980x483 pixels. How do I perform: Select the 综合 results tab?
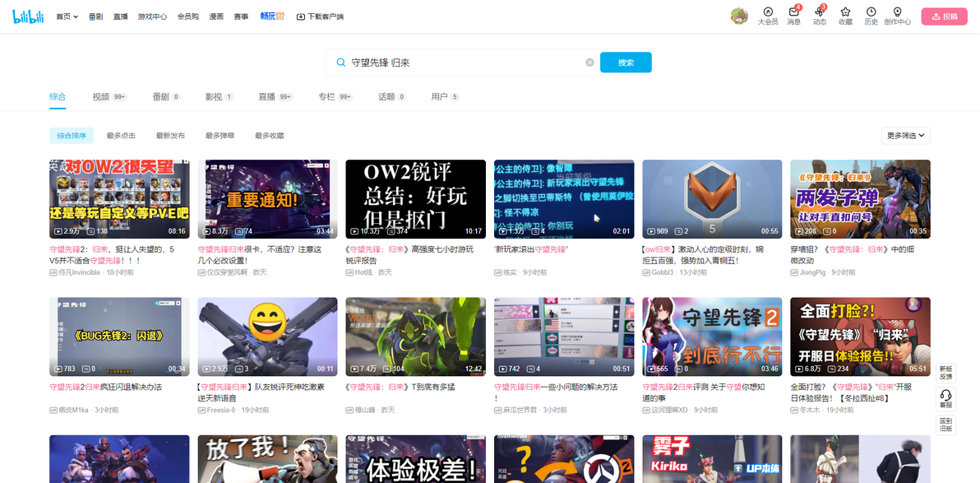[58, 97]
